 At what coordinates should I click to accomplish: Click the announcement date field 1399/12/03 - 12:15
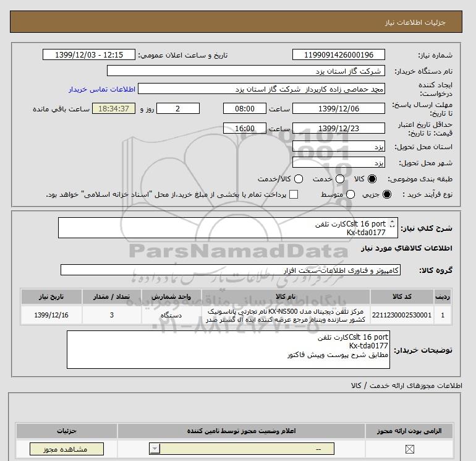point(89,54)
